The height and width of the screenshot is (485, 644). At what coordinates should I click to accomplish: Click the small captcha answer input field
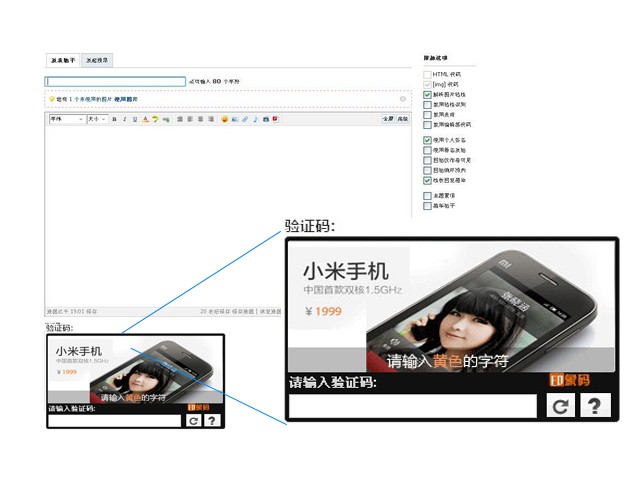115,421
